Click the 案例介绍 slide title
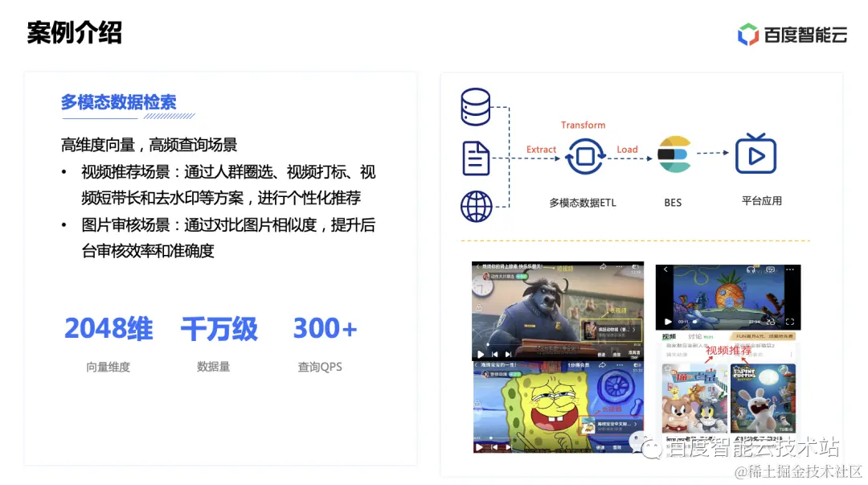The height and width of the screenshot is (485, 868). coord(74,33)
